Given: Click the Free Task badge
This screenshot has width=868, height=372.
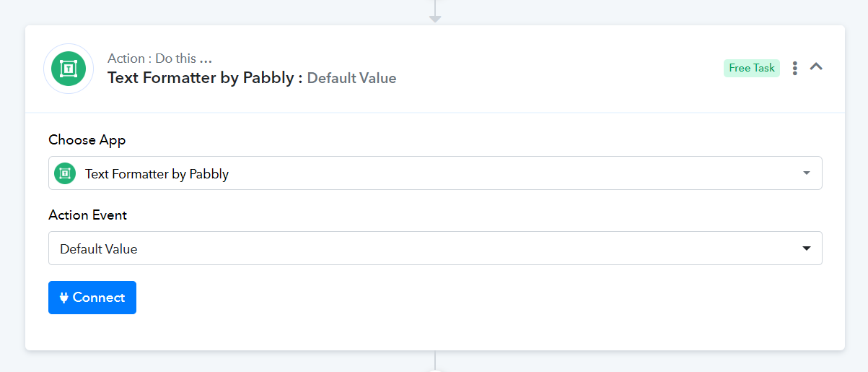Looking at the screenshot, I should coord(752,68).
